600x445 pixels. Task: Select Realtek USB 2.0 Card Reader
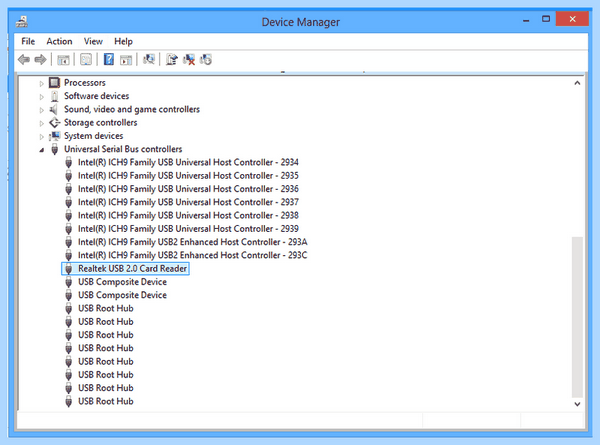click(132, 269)
